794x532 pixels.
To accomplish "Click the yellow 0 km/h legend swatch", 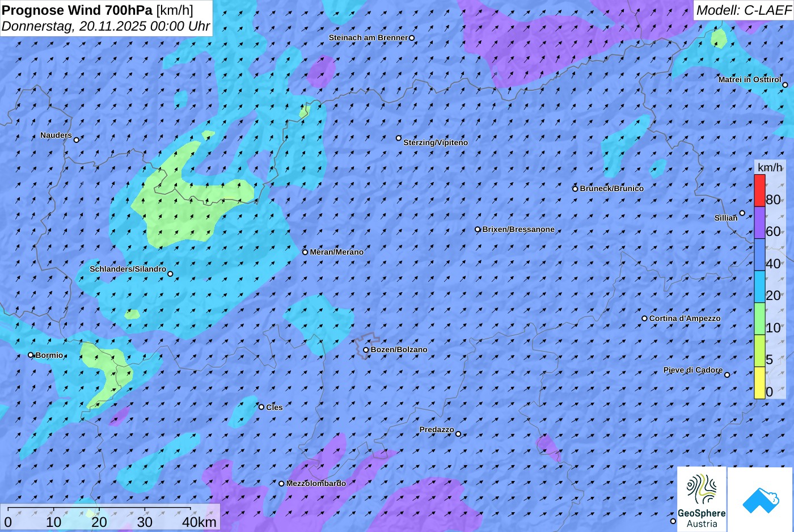I will pos(759,383).
